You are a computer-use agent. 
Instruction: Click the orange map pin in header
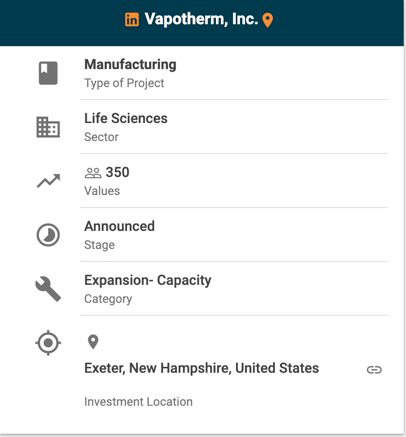[x=268, y=20]
